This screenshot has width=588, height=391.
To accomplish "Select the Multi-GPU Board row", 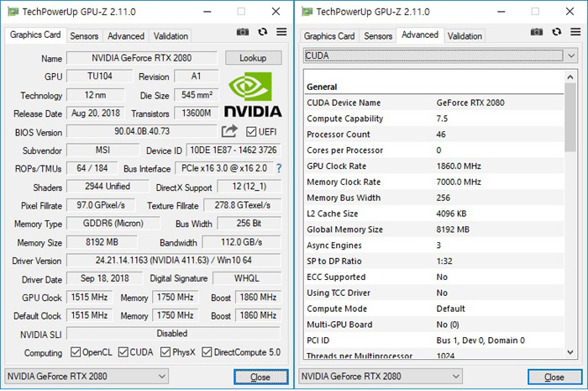I will coord(433,325).
